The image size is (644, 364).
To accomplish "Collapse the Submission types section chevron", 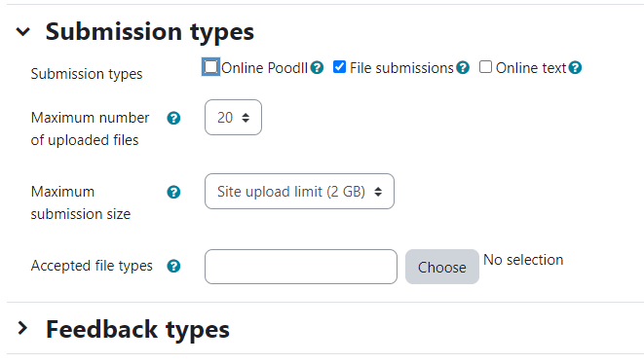I will [23, 31].
